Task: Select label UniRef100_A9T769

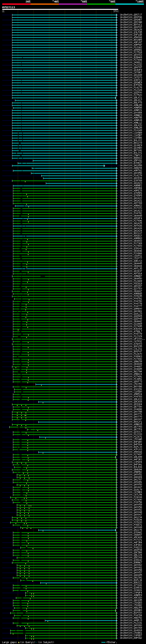Action: pos(131,203)
